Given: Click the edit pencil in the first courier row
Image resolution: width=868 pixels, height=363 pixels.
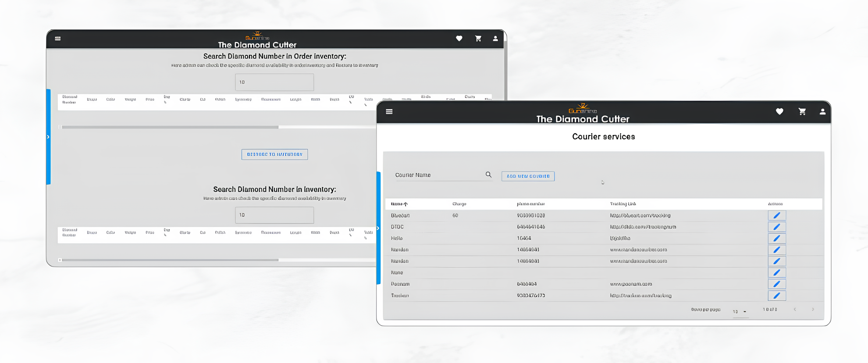Looking at the screenshot, I should (776, 216).
